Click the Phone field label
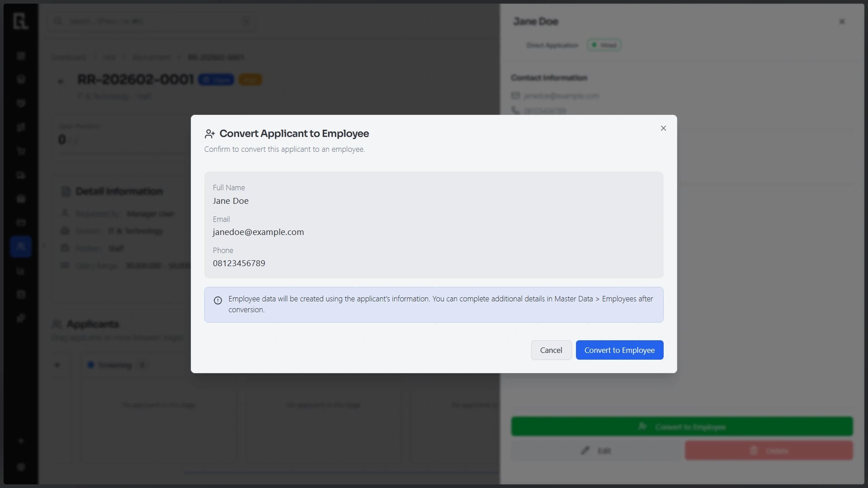This screenshot has height=488, width=868. coord(223,250)
